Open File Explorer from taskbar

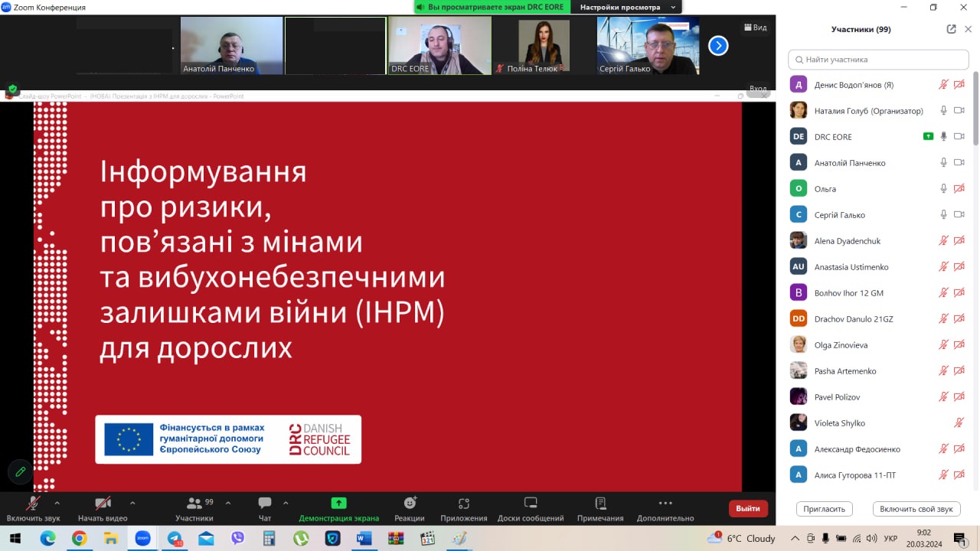click(x=111, y=538)
